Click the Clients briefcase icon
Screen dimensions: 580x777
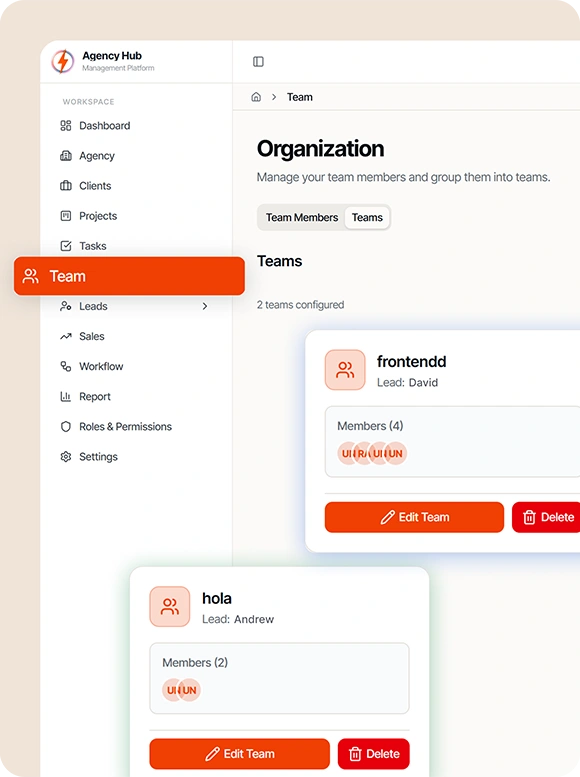coord(65,186)
